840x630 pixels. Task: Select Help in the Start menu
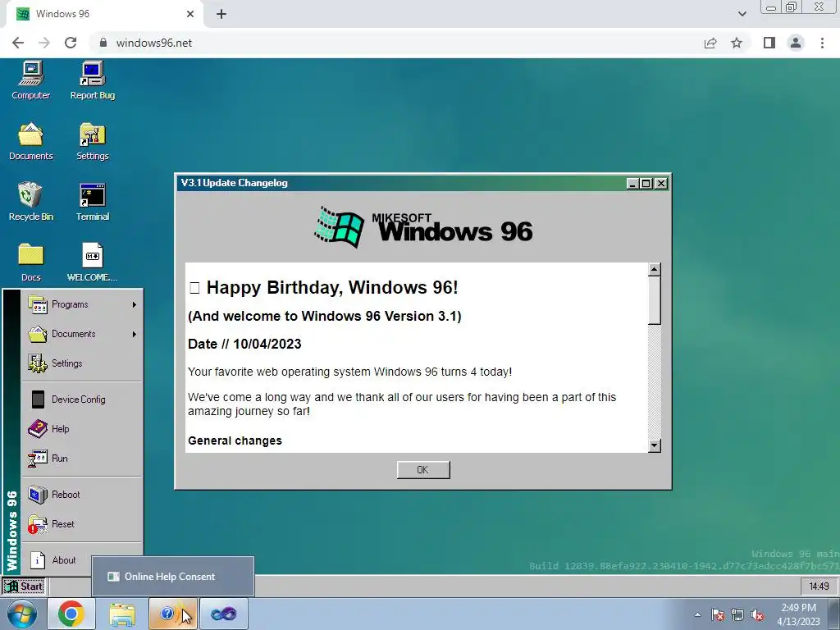[x=82, y=428]
